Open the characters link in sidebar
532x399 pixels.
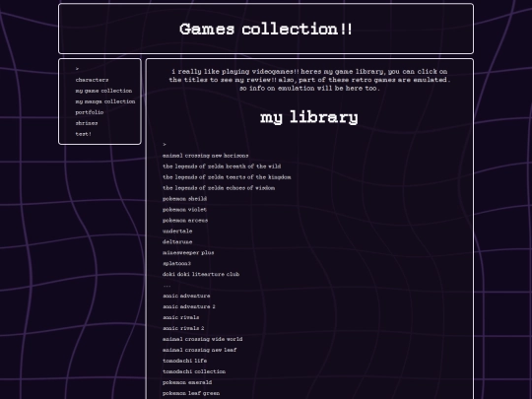tap(92, 80)
